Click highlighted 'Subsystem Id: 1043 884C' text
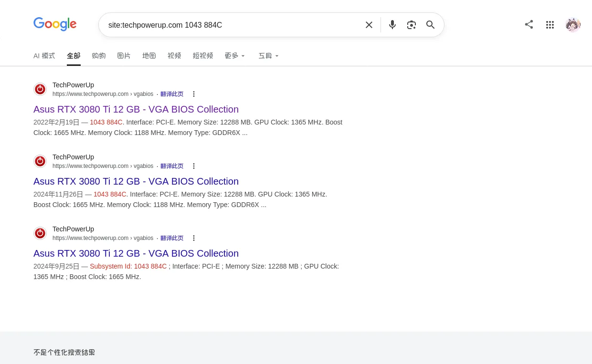 (128, 266)
